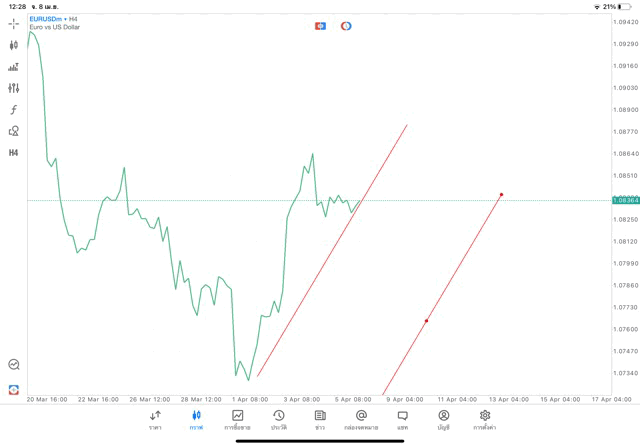
Task: Select the current price label 1.08364
Action: [x=625, y=200]
